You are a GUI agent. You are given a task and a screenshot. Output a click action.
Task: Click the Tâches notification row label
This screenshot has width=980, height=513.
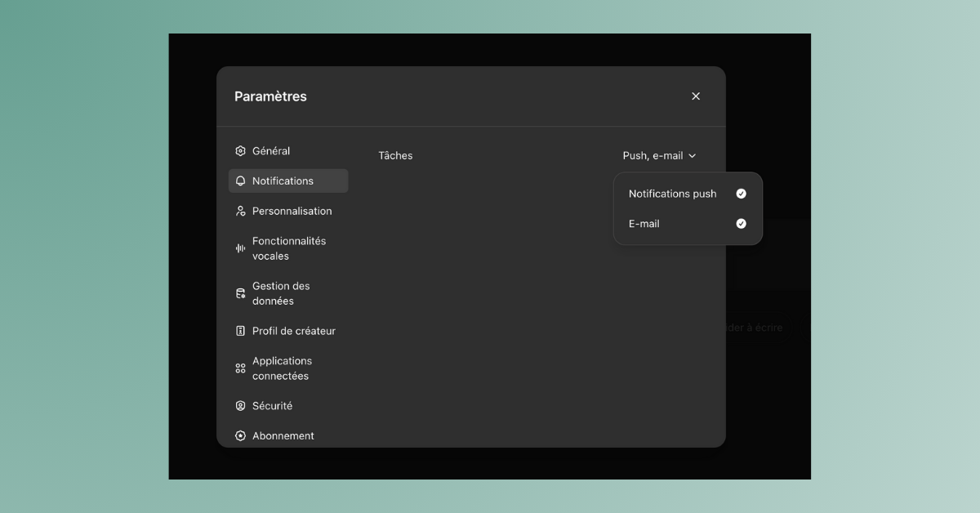[395, 155]
